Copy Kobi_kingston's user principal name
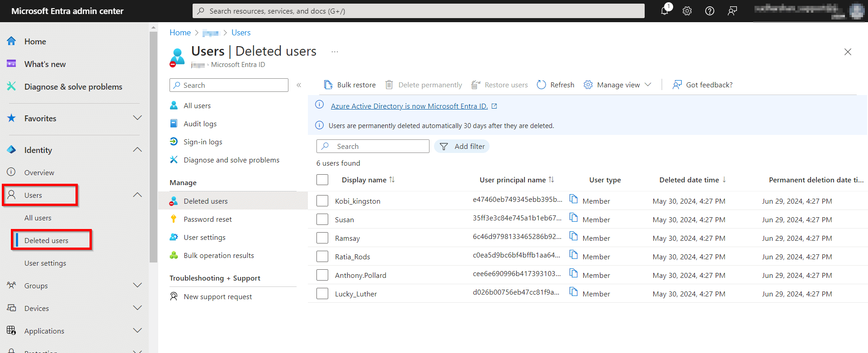This screenshot has width=868, height=353. tap(573, 199)
